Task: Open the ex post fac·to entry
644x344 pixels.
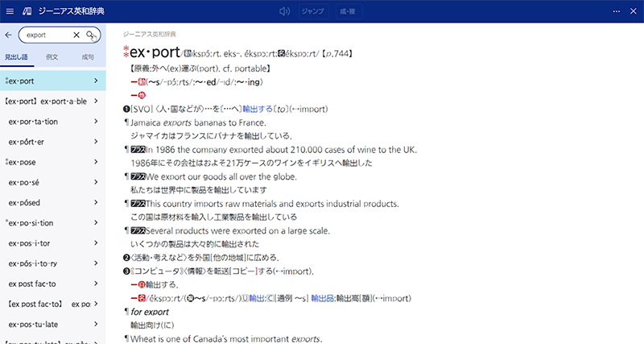Action: (x=52, y=284)
